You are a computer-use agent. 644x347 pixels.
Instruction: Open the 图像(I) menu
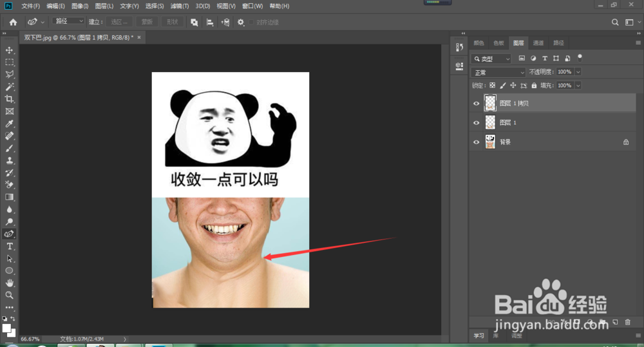coord(80,6)
